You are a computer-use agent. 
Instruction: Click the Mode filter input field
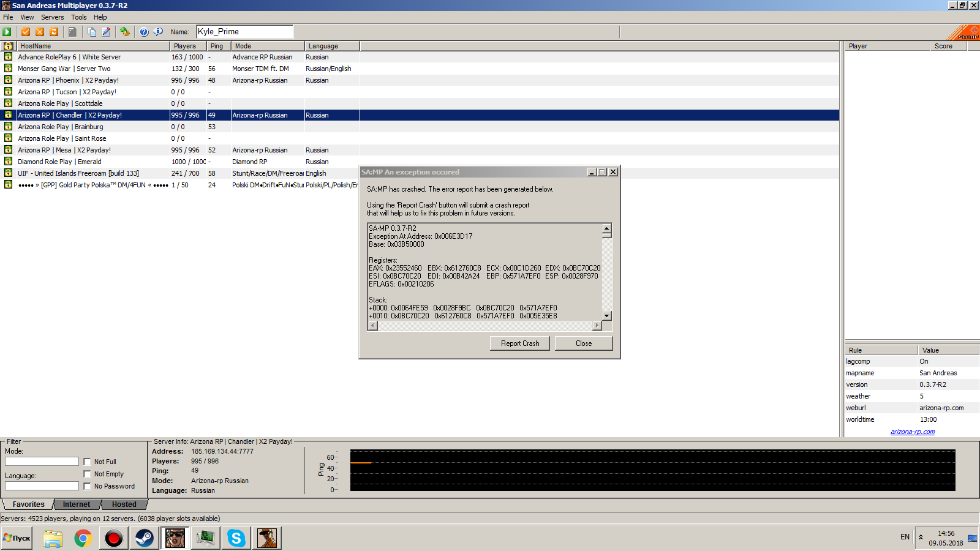click(42, 462)
